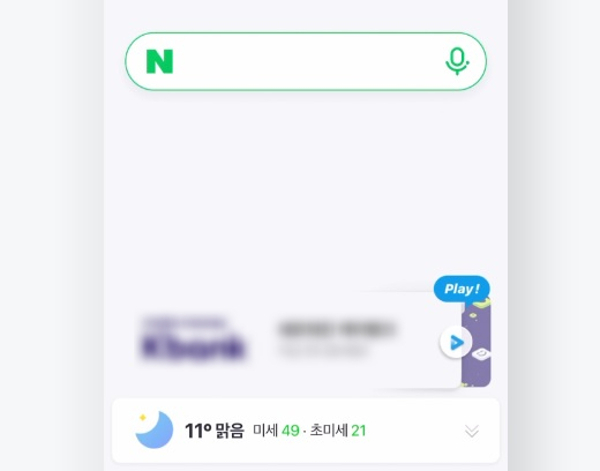600x471 pixels.
Task: Click the blurred ad headline text
Action: pos(337,329)
